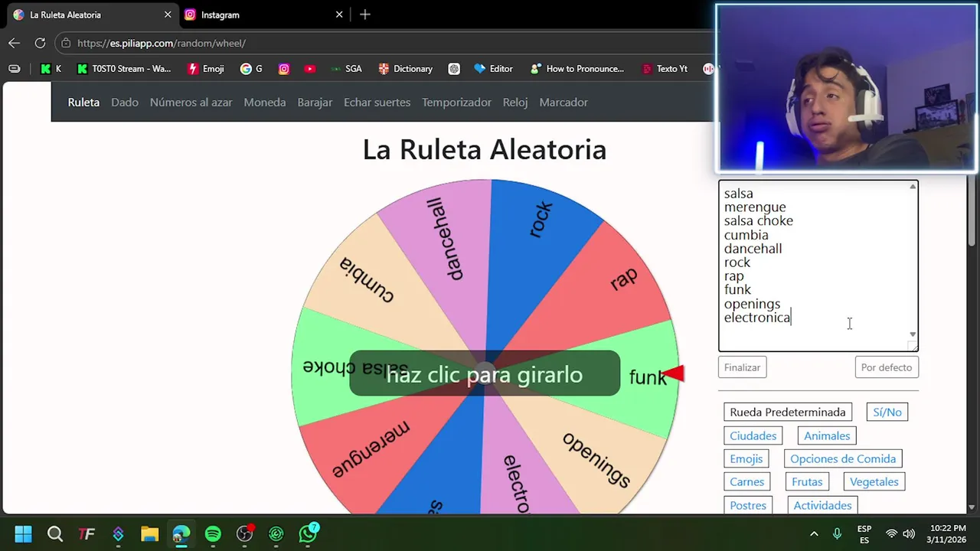980x551 pixels.
Task: Choose the Carnes wheel preset
Action: coord(747,481)
